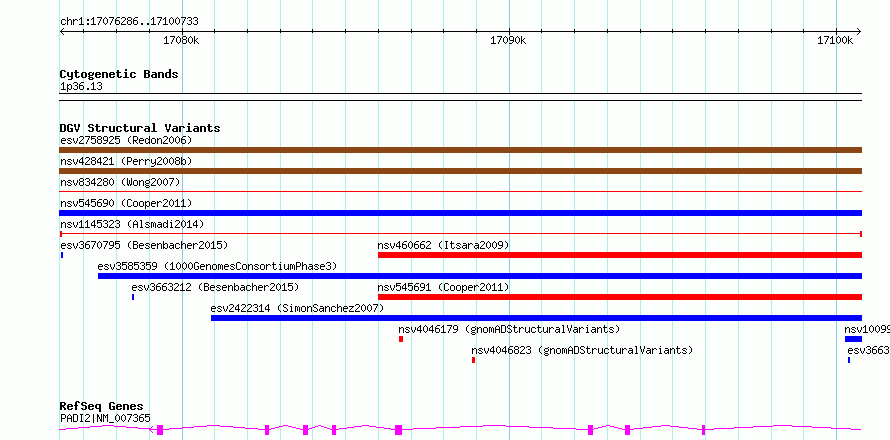
Task: Click the chr1:17076286..17100733 coordinate label
Action: pos(129,22)
